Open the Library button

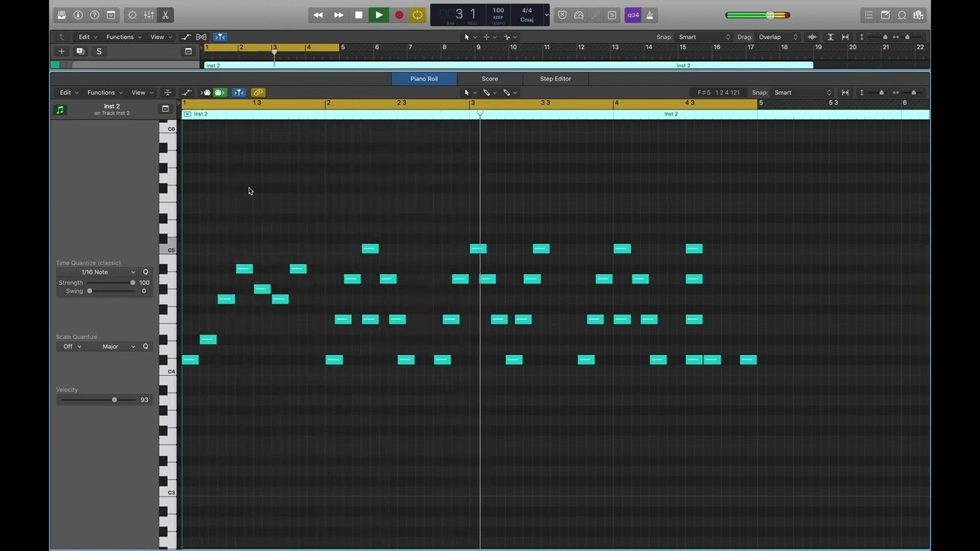61,15
